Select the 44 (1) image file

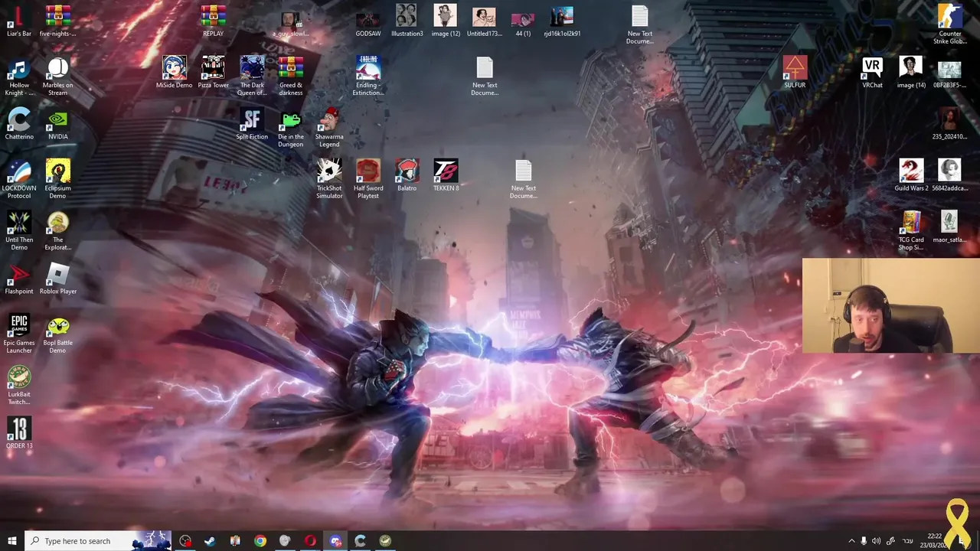coord(523,21)
